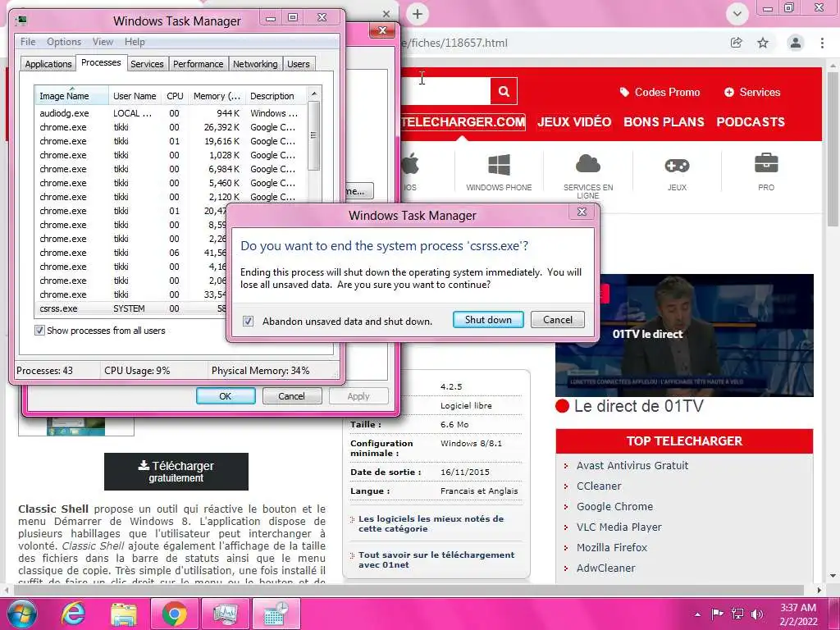840x630 pixels.
Task: Click the Télécharger gratuitement button
Action: (x=176, y=472)
